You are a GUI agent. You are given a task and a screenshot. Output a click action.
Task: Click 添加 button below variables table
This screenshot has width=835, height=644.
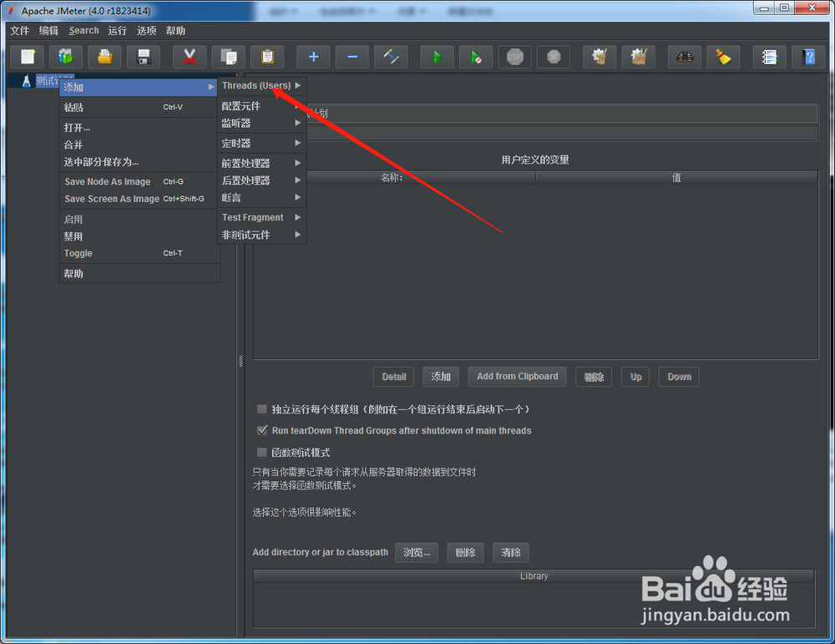(441, 377)
